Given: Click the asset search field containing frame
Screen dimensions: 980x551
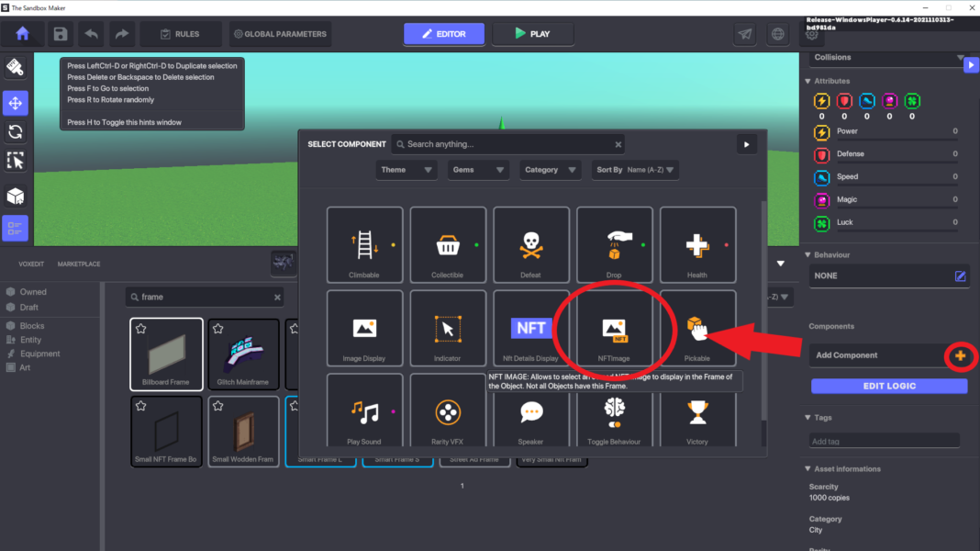Looking at the screenshot, I should click(205, 297).
